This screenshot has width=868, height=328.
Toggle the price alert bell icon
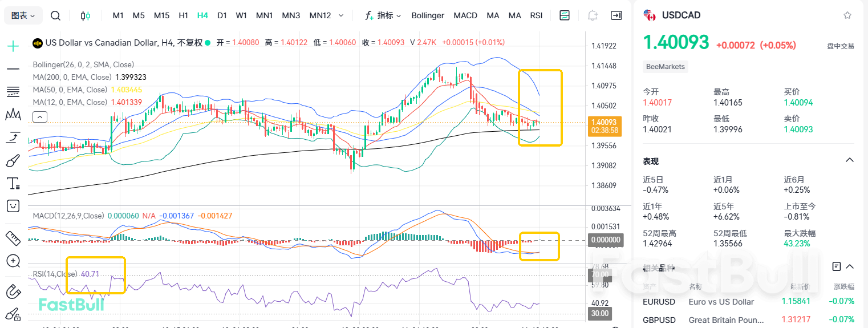[x=593, y=15]
